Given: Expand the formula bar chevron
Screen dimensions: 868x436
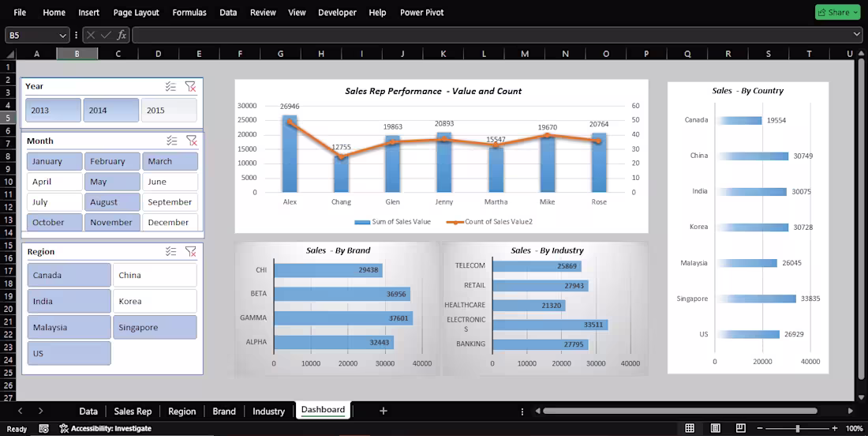Looking at the screenshot, I should point(857,35).
